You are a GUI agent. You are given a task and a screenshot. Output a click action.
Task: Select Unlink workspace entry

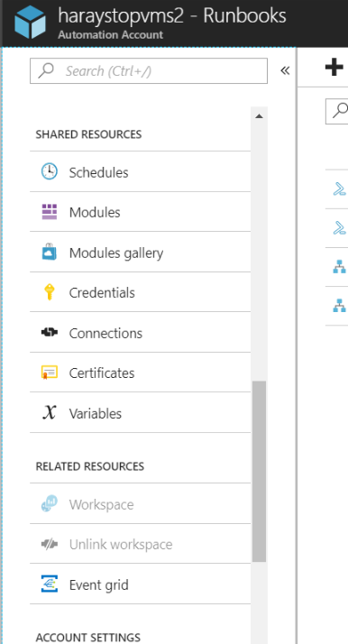(x=141, y=544)
